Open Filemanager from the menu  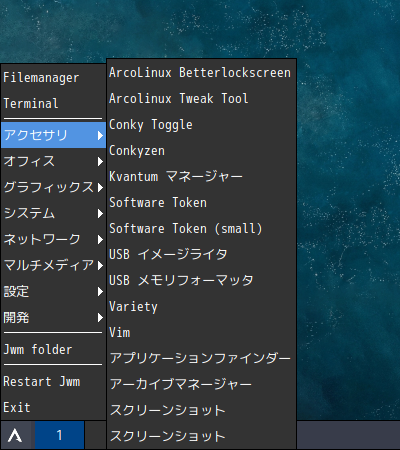pyautogui.click(x=53, y=78)
